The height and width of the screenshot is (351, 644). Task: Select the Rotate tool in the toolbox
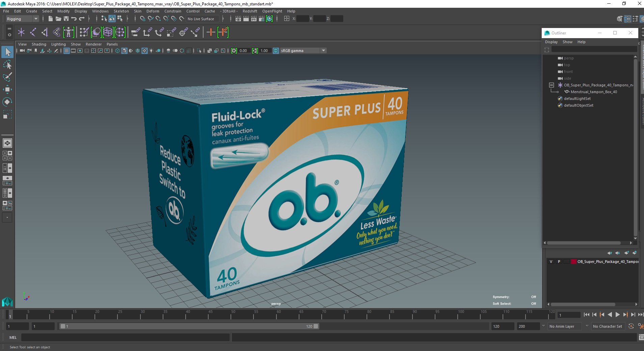[x=7, y=102]
